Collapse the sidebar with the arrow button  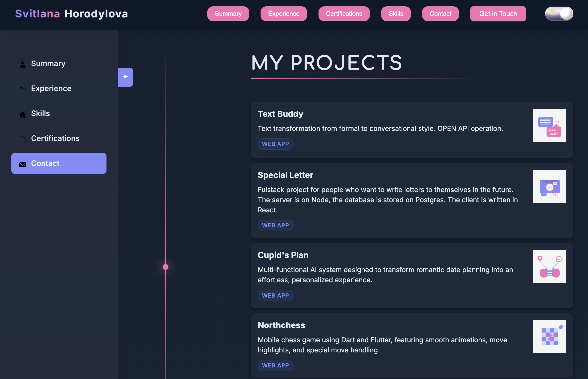[125, 77]
